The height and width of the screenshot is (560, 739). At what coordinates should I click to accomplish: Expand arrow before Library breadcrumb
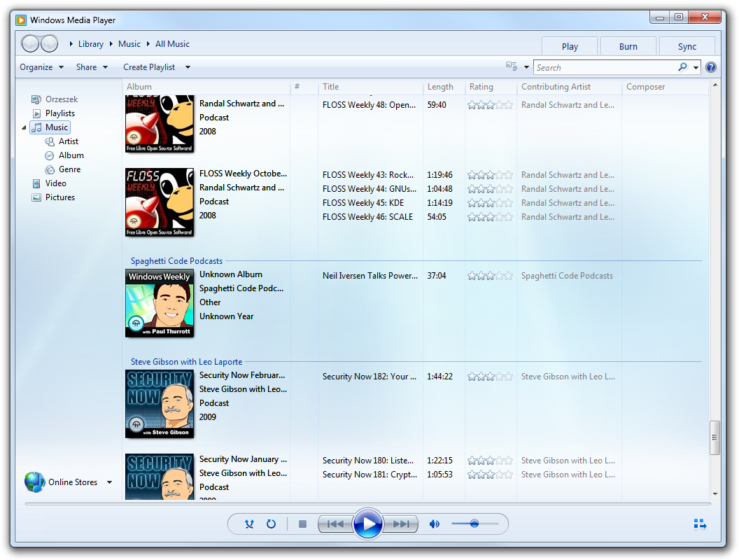point(71,44)
